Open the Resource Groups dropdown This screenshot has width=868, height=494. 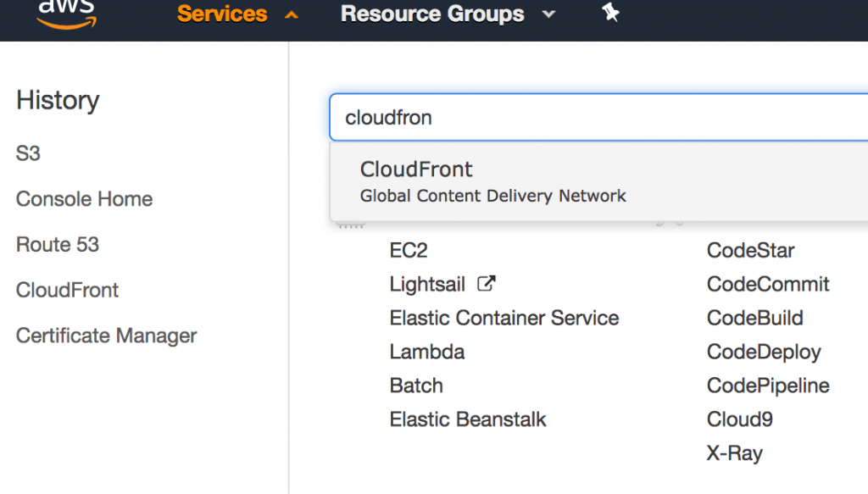448,14
